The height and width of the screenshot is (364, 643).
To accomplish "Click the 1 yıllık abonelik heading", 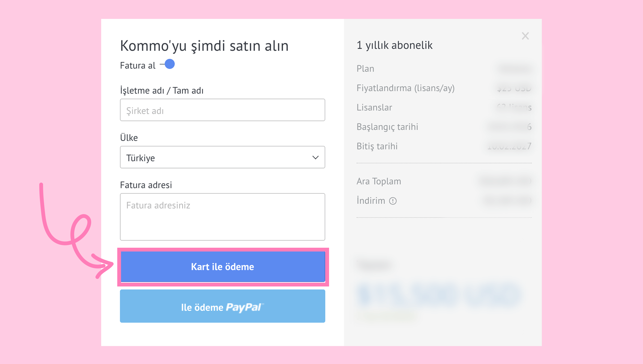I will pos(394,45).
